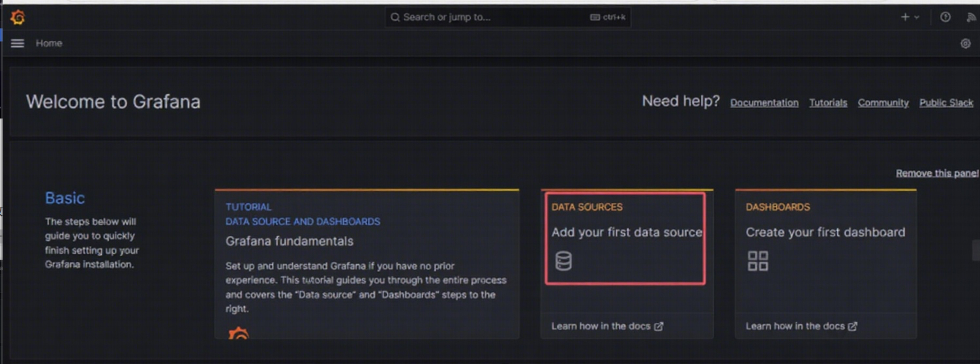Click the Need help? text
Screen dimensions: 980x364
[x=681, y=101]
